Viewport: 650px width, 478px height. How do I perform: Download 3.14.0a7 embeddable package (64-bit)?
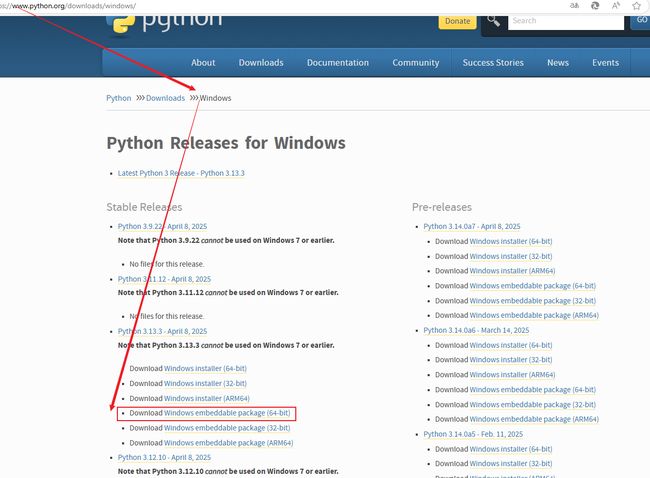(x=533, y=286)
